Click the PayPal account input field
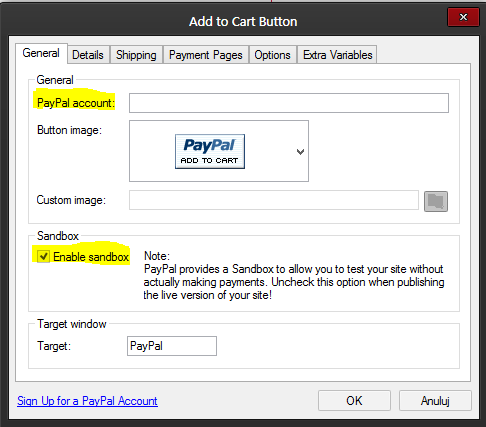Viewport: 486px width, 427px height. pos(289,103)
